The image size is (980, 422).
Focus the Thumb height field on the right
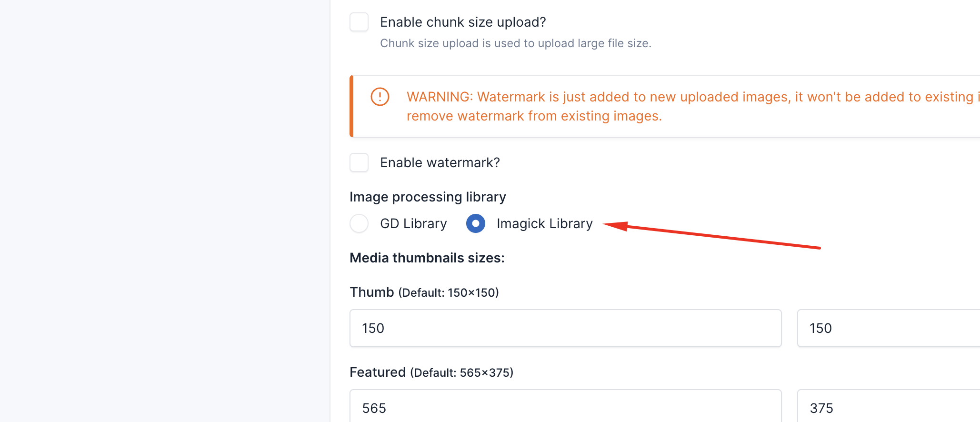(x=889, y=328)
